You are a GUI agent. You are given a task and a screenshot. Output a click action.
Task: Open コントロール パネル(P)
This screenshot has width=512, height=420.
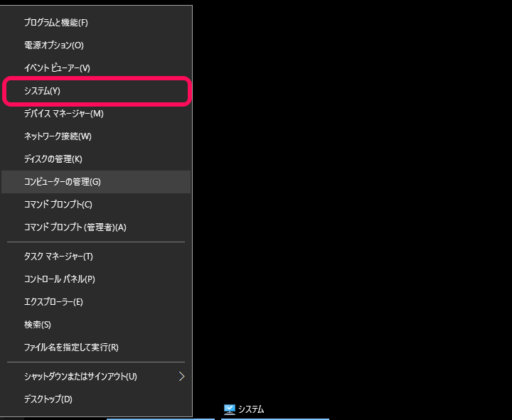[96, 279]
